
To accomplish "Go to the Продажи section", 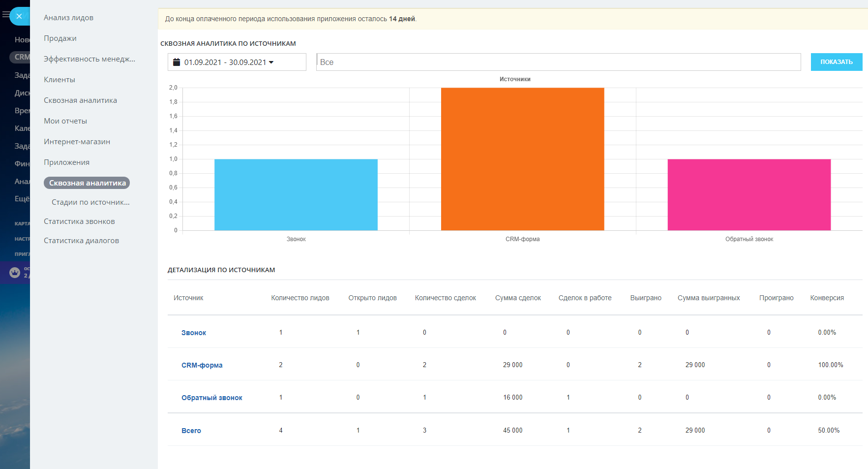I will [60, 38].
